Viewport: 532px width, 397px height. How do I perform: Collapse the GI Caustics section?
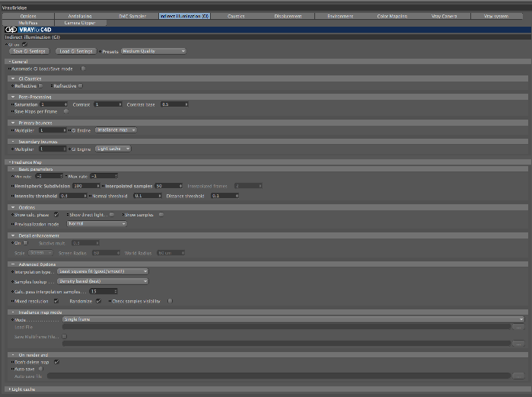pyautogui.click(x=13, y=78)
